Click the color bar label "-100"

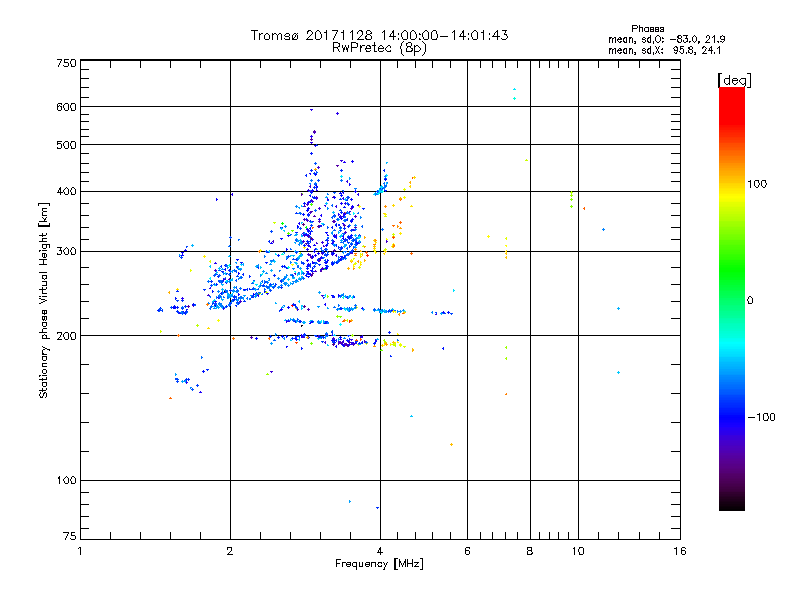[x=762, y=417]
